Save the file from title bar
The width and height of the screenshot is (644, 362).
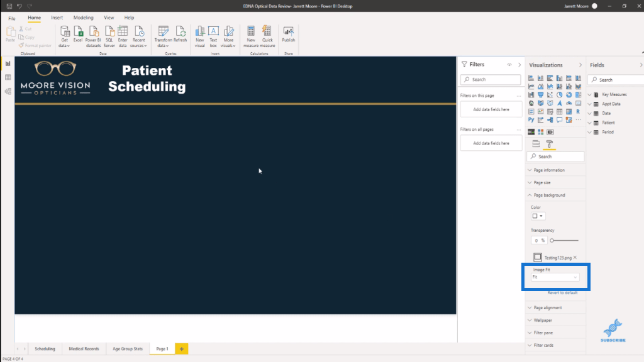pos(9,6)
